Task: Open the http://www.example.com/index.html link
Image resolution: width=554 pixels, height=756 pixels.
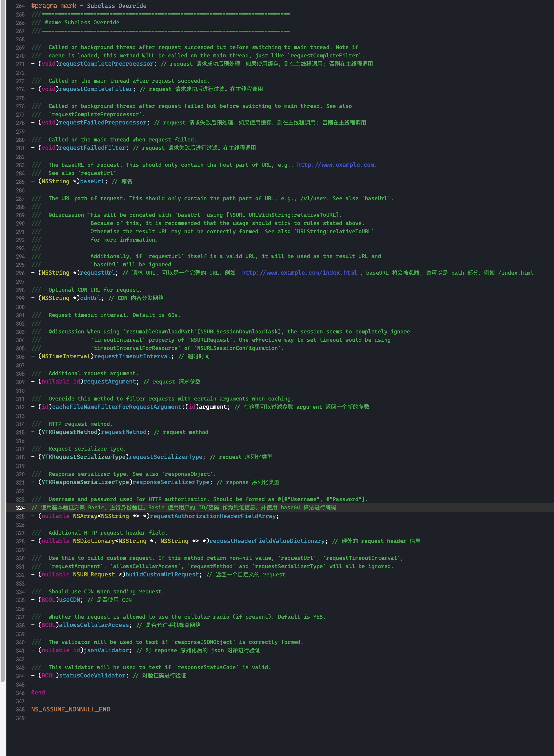Action: tap(299, 273)
